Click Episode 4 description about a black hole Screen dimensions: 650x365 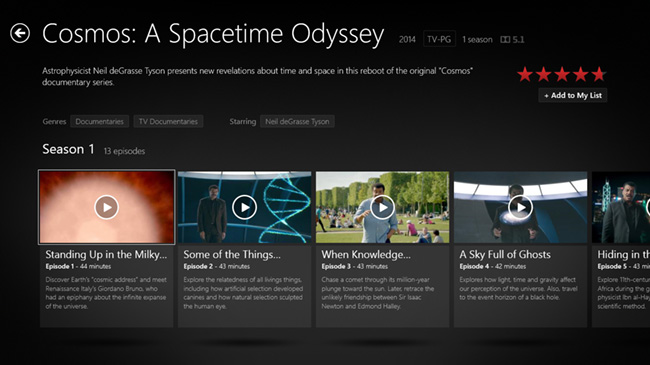click(518, 288)
